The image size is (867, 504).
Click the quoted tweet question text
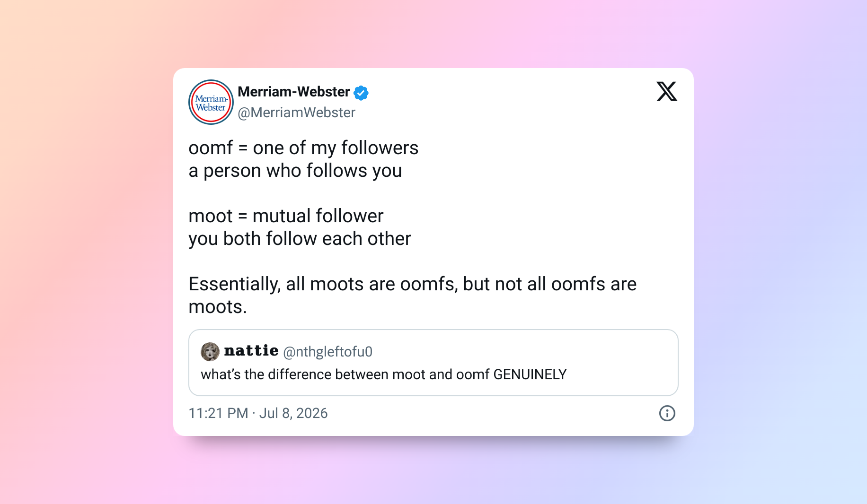(x=384, y=374)
